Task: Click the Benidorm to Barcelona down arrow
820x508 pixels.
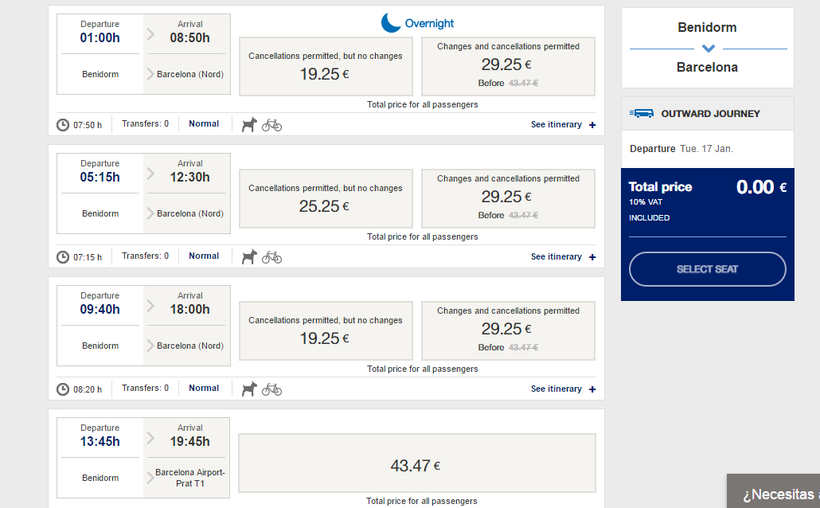Action: 708,48
